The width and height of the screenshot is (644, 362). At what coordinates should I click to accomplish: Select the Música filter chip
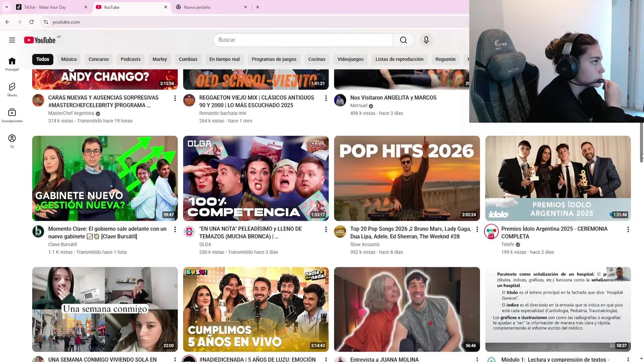click(x=69, y=59)
